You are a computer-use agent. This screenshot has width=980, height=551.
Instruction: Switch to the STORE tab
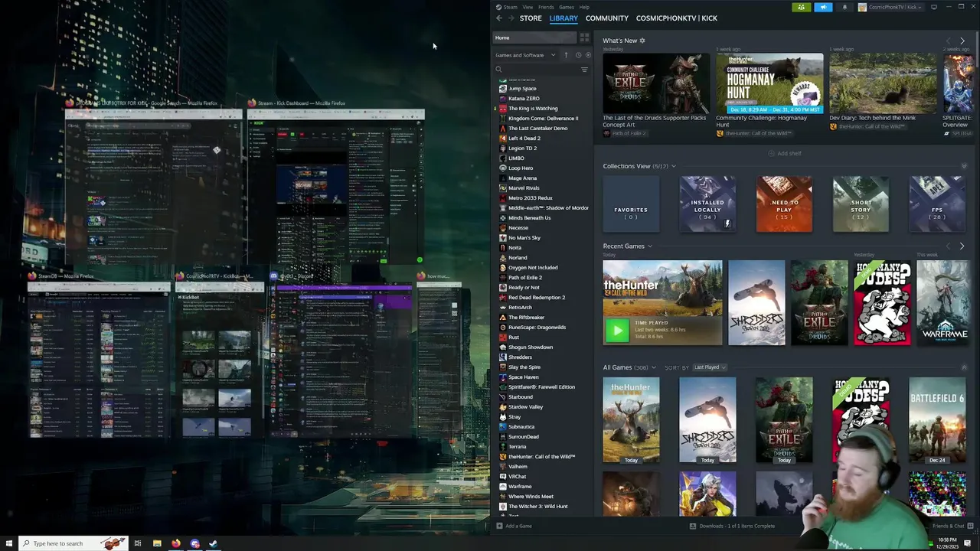point(531,18)
